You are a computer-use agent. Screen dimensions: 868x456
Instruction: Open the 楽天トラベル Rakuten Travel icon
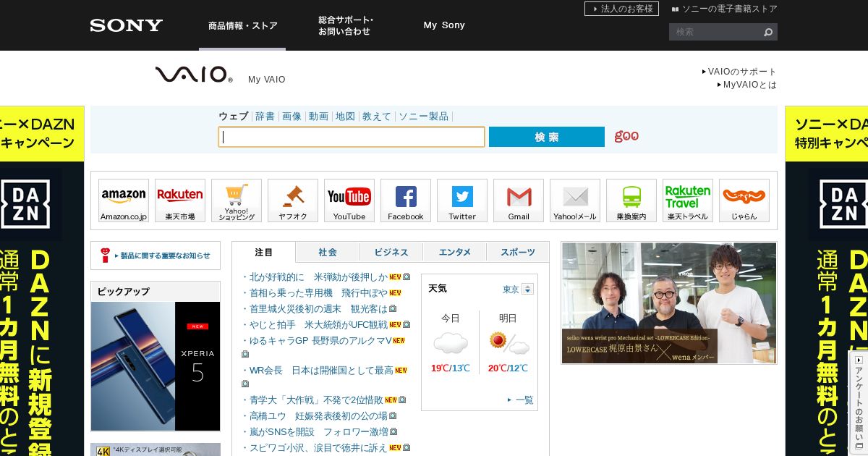point(688,200)
